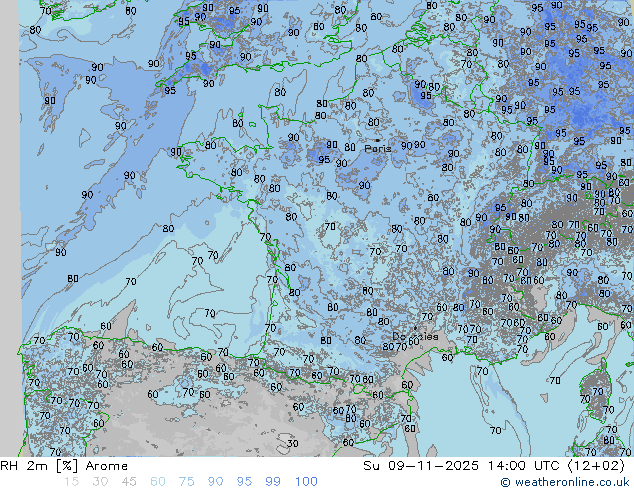This screenshot has width=634, height=490.
Task: Select legend value 15 in color scale
Action: point(71,482)
